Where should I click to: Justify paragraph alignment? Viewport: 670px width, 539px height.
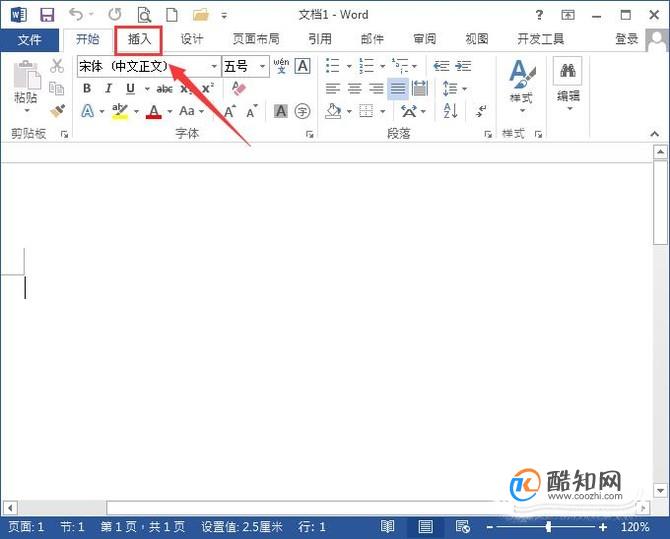pyautogui.click(x=398, y=88)
